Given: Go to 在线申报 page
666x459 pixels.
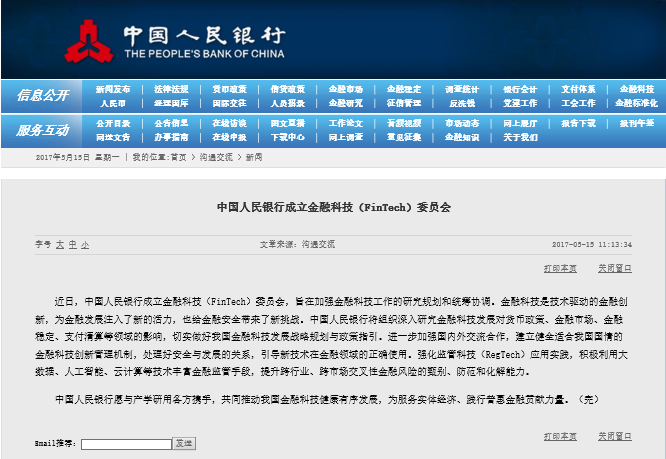Looking at the screenshot, I should point(229,138).
